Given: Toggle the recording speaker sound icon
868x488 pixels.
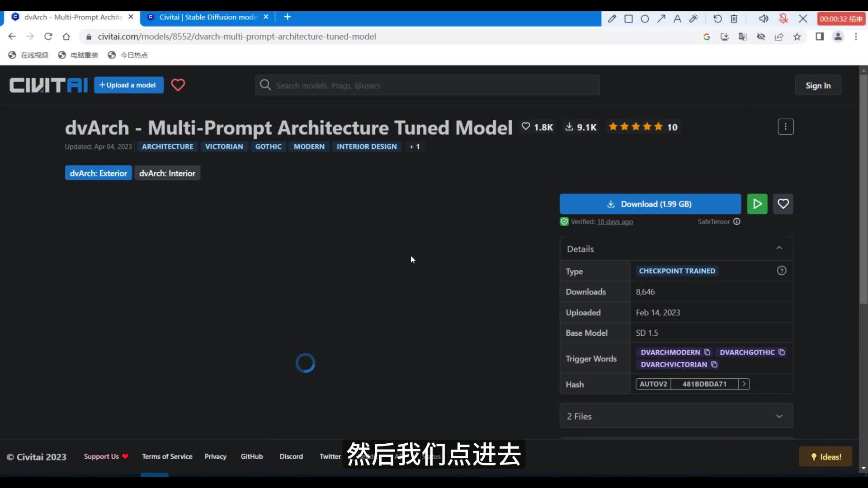Looking at the screenshot, I should [x=763, y=19].
